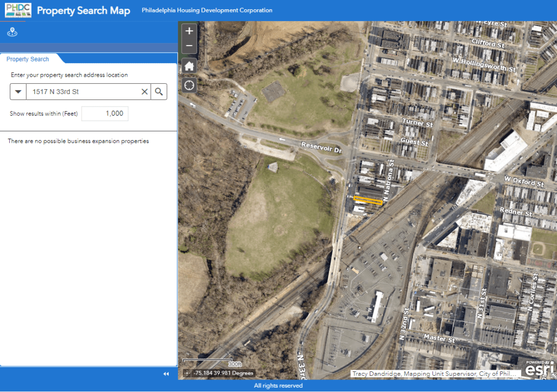Edit the results distance feet field

104,114
